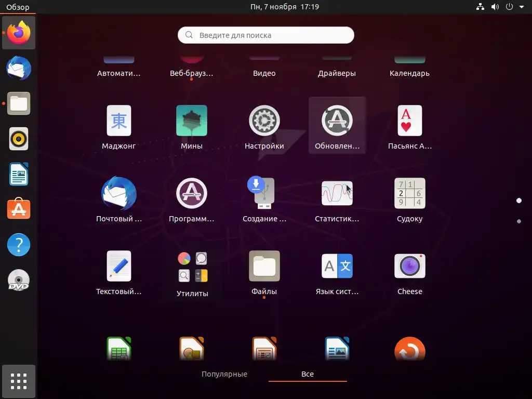Click the power icon in top bar
Viewport: 532px width, 399px height.
coord(509,7)
